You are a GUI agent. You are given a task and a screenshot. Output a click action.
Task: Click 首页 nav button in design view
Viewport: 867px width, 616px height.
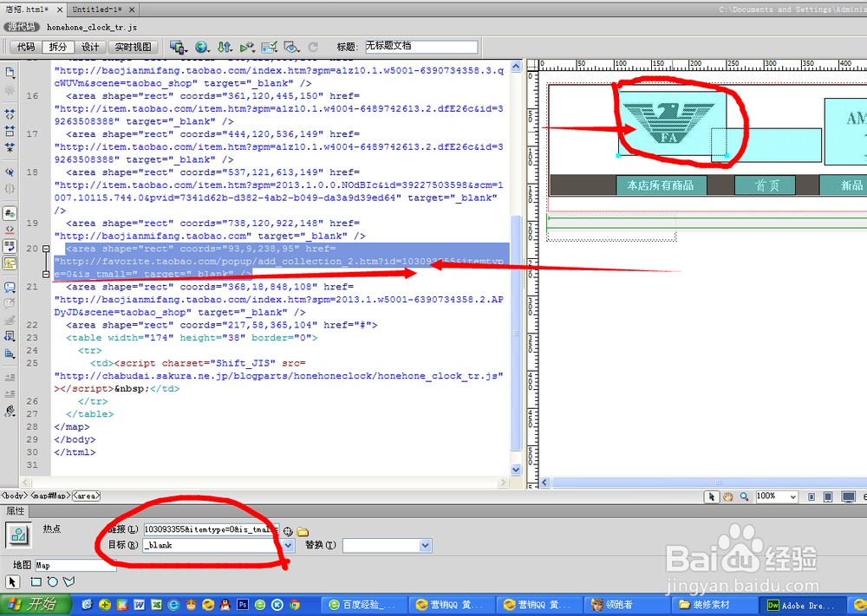(766, 185)
